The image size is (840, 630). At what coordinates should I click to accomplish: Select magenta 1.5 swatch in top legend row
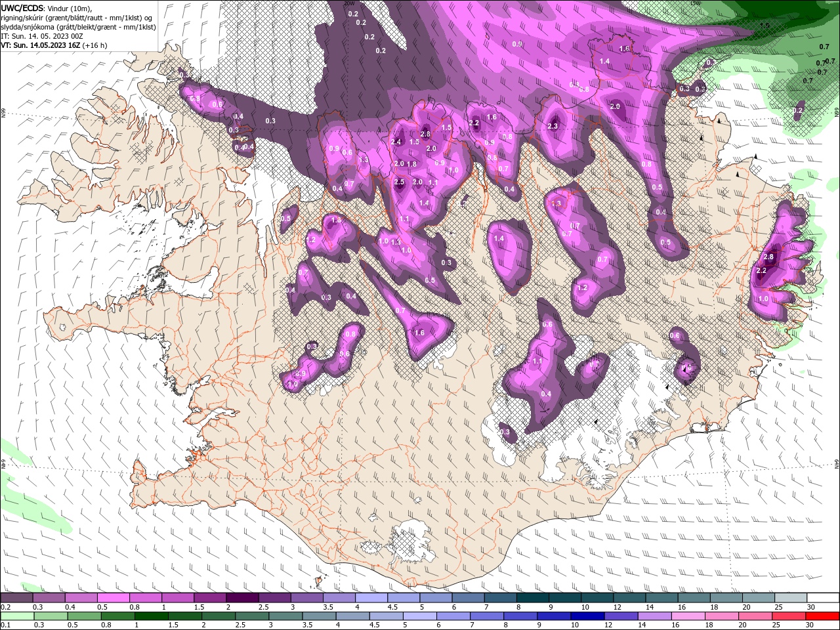tap(209, 598)
